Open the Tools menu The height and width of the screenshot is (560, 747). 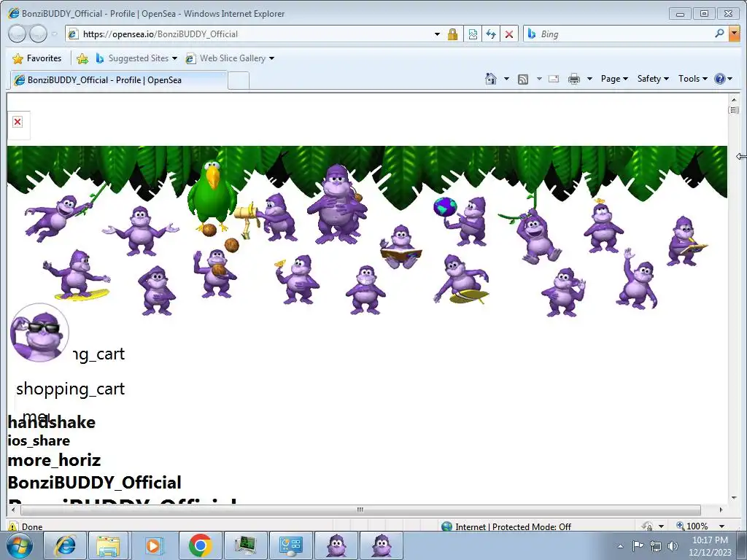click(693, 79)
